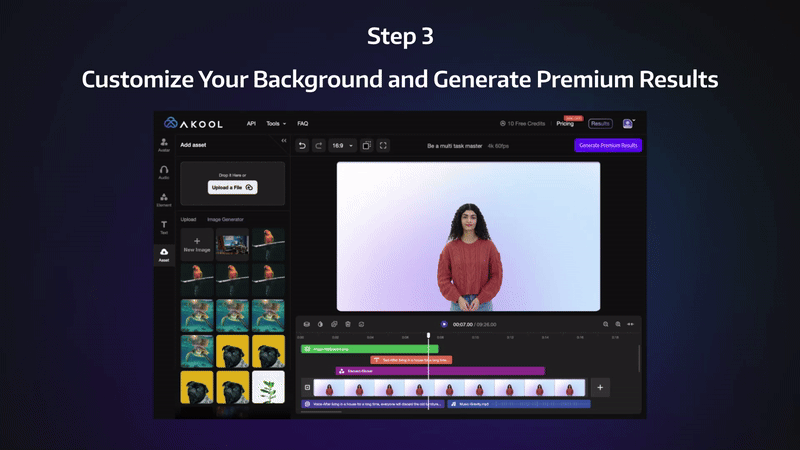Switch to the Image Generator tab

225,219
